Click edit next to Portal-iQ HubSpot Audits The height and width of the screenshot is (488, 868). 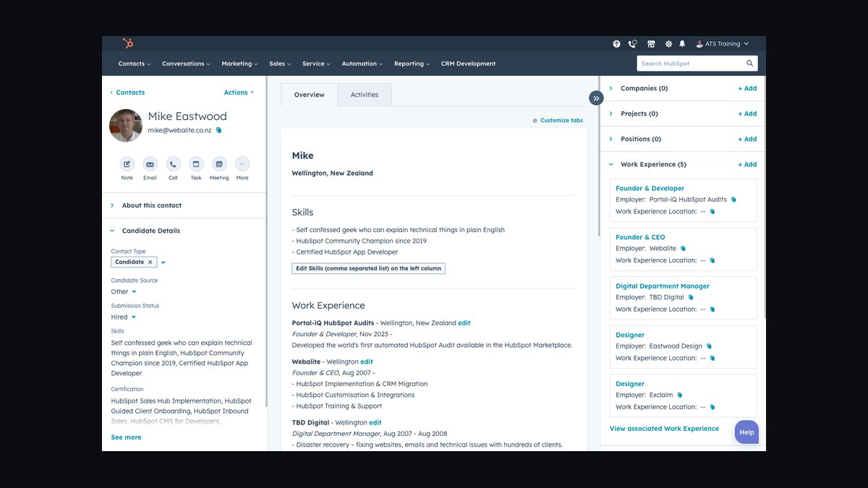(x=464, y=323)
